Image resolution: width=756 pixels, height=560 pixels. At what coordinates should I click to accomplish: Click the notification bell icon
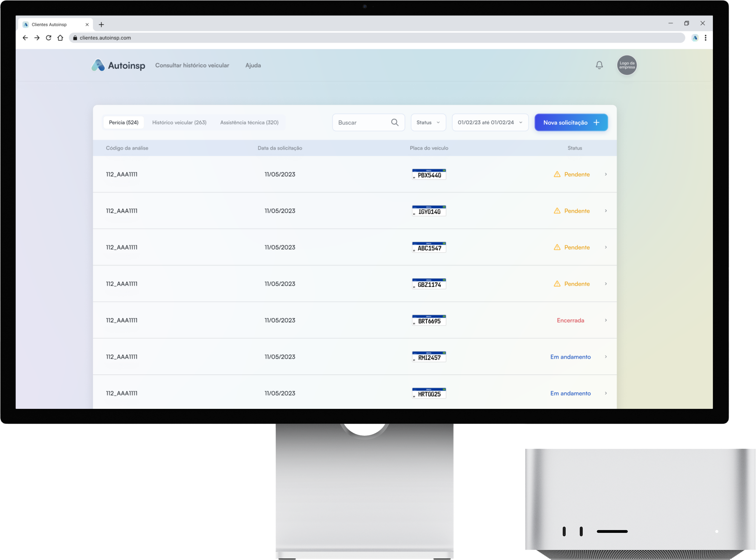(x=599, y=65)
